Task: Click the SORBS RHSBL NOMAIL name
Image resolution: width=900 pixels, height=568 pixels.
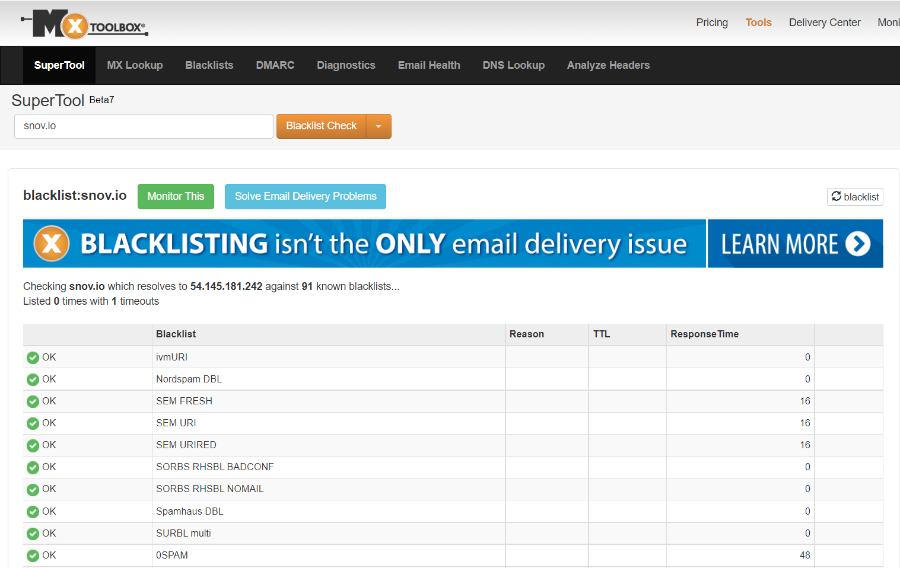Action: [210, 489]
